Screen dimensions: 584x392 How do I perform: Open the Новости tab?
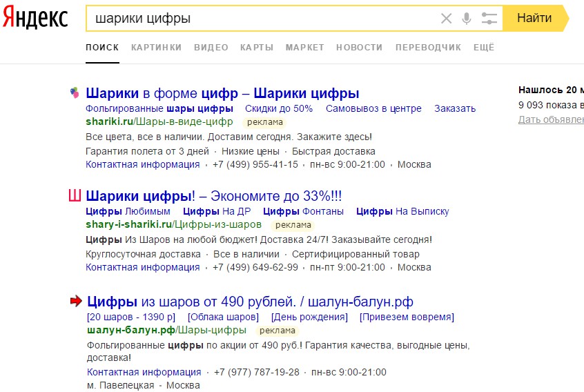(360, 48)
